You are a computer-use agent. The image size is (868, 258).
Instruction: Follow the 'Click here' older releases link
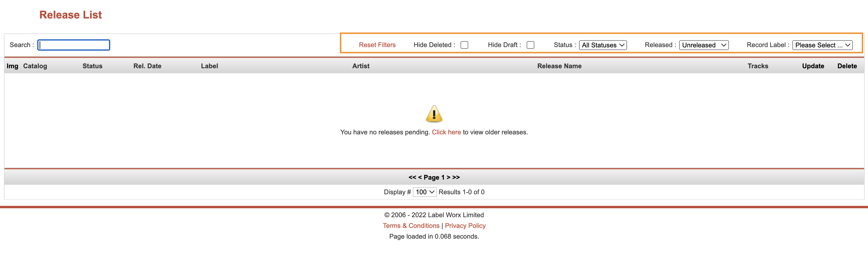click(446, 132)
